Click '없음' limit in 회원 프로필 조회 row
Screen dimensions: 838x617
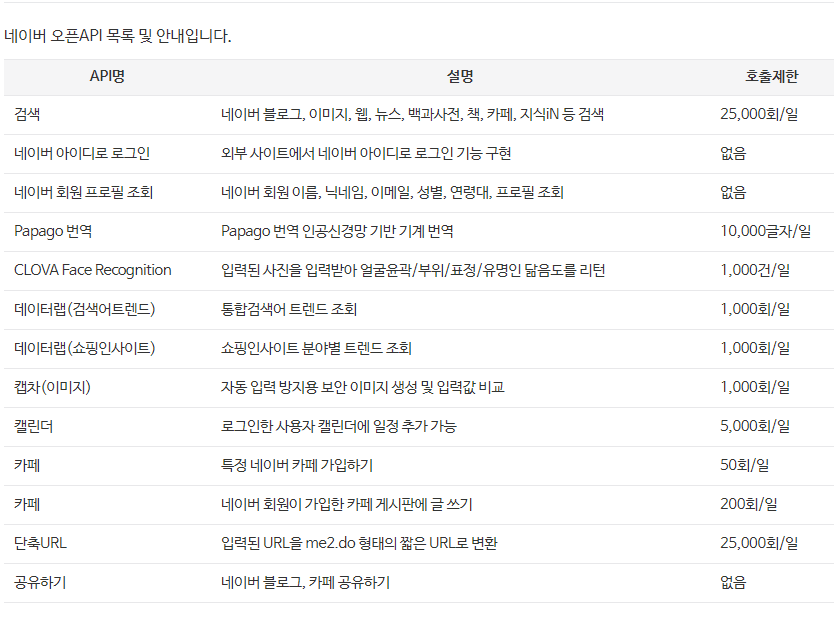(x=733, y=192)
